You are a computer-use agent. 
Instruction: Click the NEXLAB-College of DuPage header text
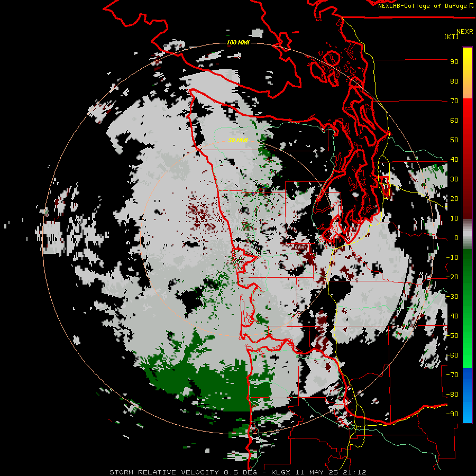coord(426,6)
